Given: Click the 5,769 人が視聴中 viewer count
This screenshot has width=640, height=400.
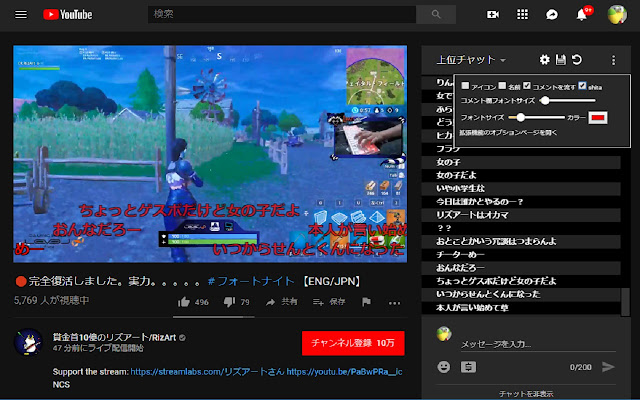Looking at the screenshot, I should pyautogui.click(x=51, y=300).
